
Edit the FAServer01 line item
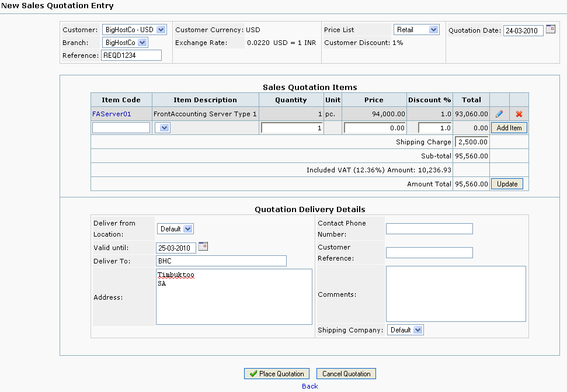click(x=499, y=114)
